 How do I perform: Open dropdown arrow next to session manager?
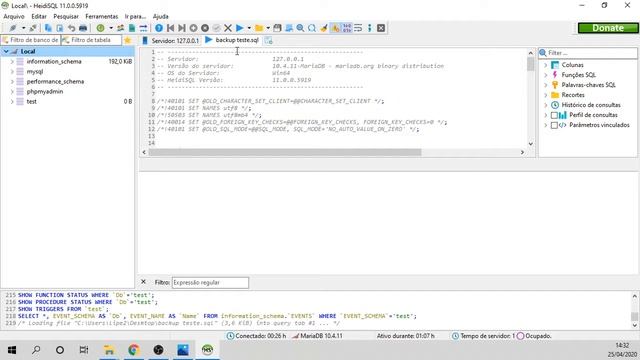pos(24,28)
